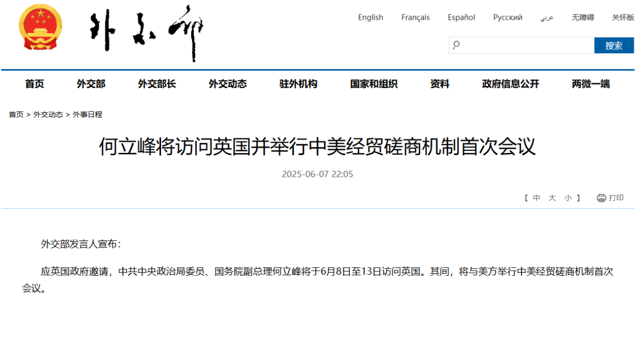Click the printer icon next to 打印

(601, 198)
